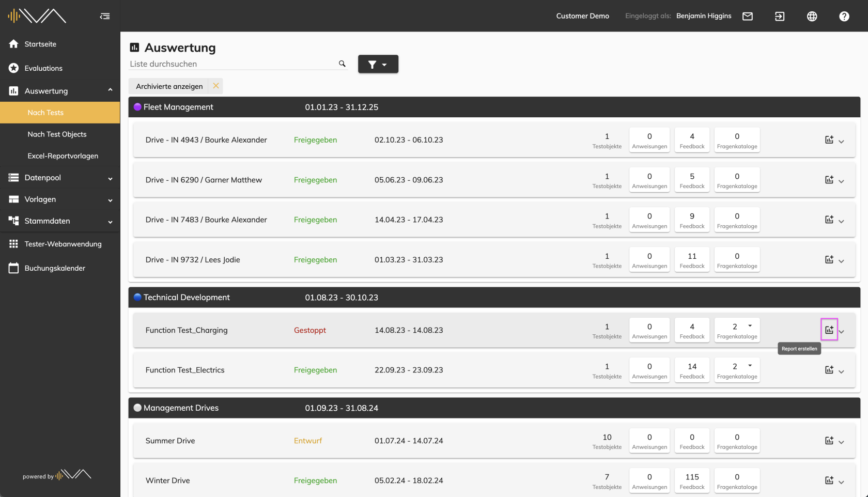The height and width of the screenshot is (497, 868).
Task: Create report for Function Test_Electrics
Action: (x=829, y=370)
